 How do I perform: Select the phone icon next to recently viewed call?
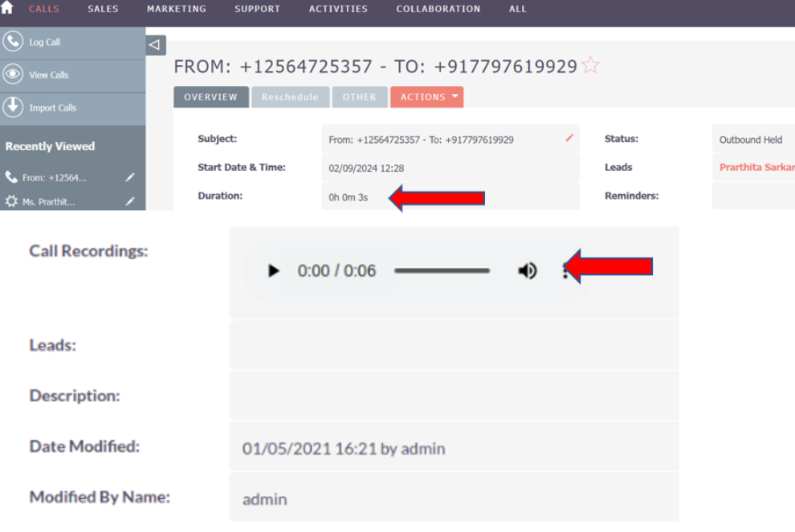click(x=11, y=176)
